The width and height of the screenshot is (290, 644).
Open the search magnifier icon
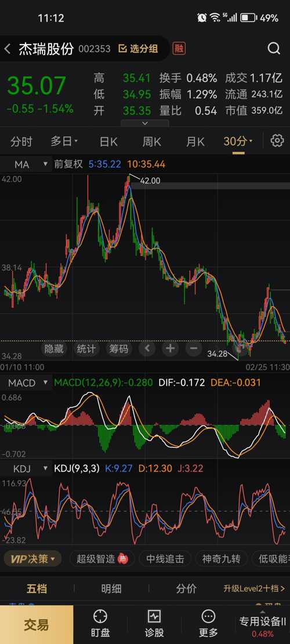coord(274,49)
